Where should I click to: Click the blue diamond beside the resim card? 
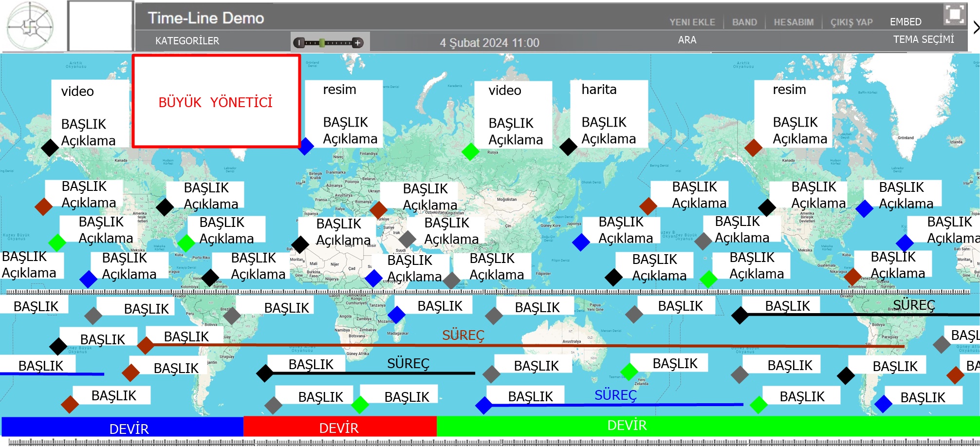(305, 146)
